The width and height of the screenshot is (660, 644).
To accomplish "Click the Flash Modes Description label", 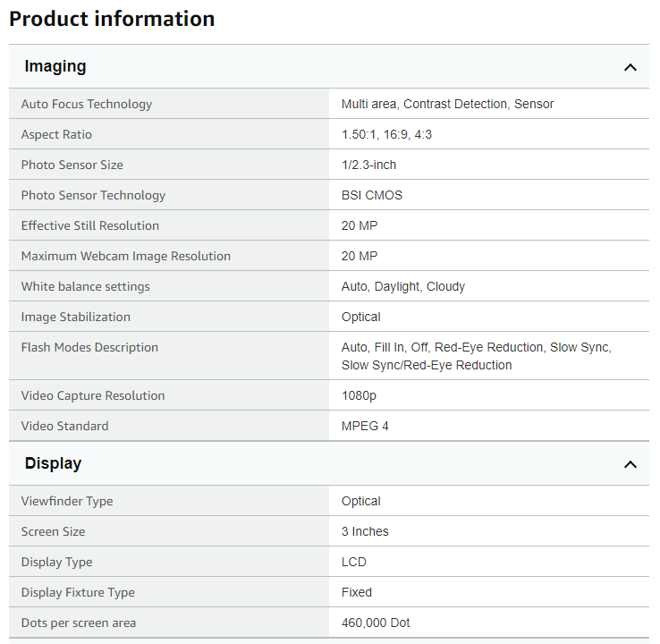I will pyautogui.click(x=89, y=347).
